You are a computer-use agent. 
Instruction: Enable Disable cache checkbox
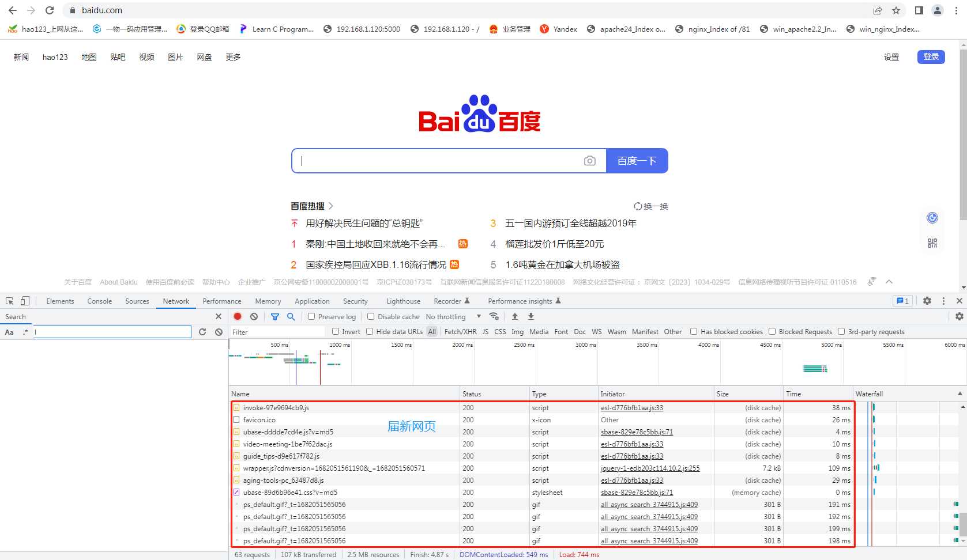click(x=371, y=316)
